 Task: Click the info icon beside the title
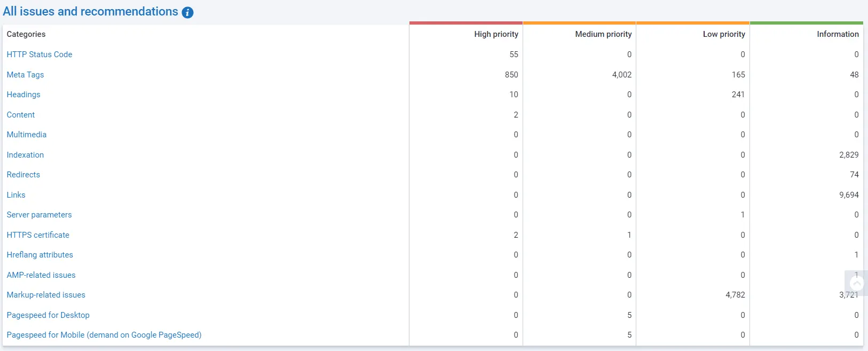coord(187,12)
